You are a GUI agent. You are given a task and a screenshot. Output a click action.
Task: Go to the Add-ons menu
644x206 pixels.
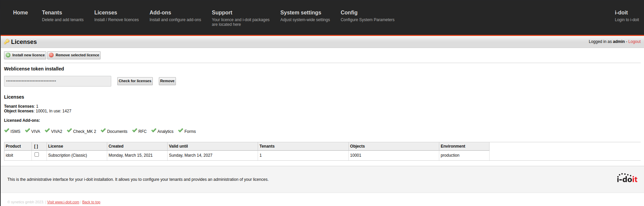click(160, 13)
